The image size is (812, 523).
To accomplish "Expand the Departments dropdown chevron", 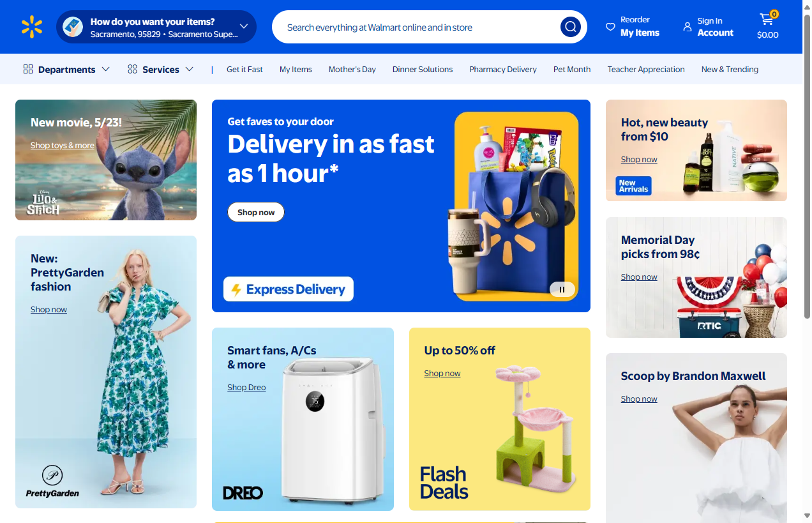I will click(x=106, y=69).
